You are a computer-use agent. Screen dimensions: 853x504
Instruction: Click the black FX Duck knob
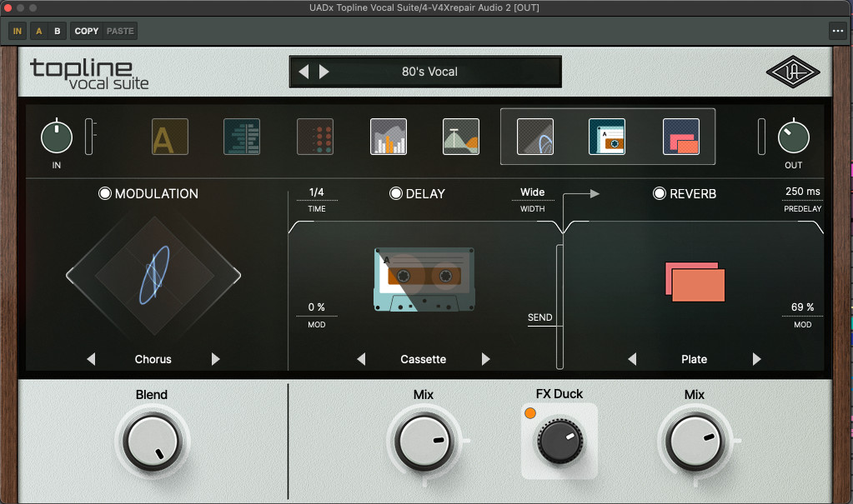[x=559, y=441]
